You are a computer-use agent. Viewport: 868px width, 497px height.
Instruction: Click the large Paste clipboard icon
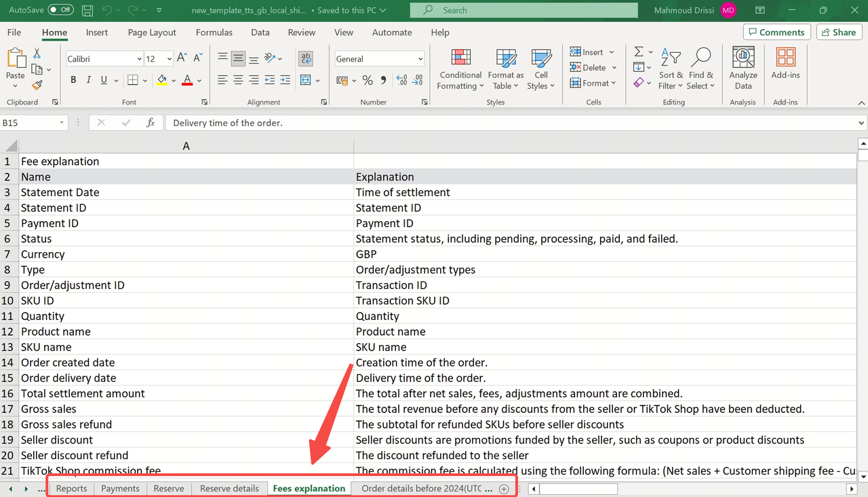coord(15,59)
